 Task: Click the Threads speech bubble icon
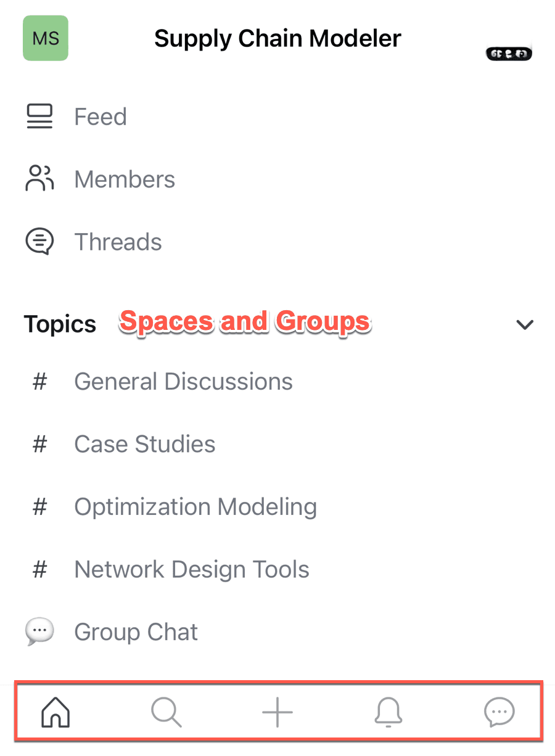click(x=39, y=242)
